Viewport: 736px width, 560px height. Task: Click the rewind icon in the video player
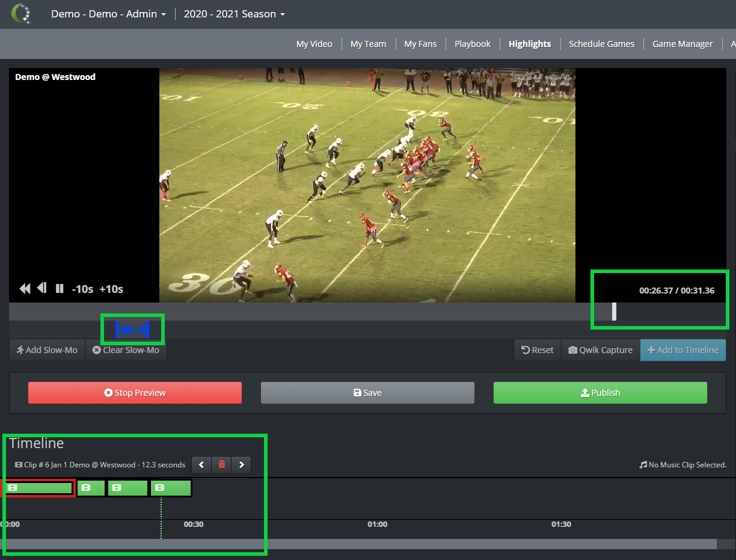pos(25,289)
